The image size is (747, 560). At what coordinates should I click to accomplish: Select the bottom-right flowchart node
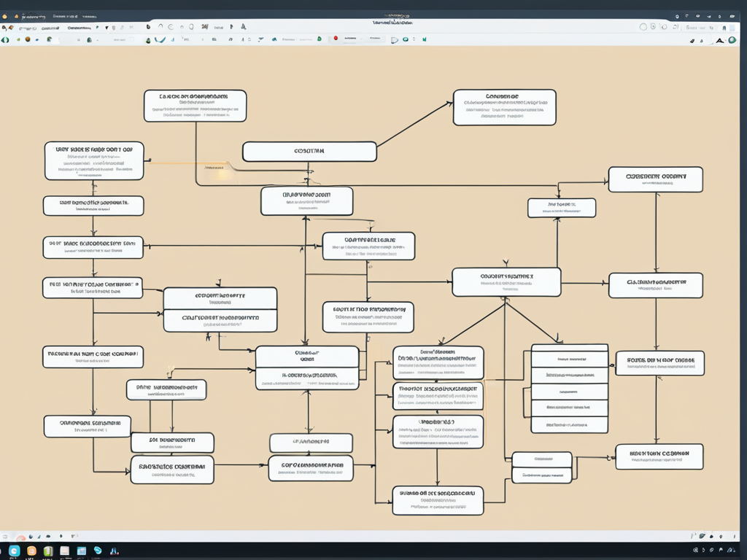tap(659, 456)
